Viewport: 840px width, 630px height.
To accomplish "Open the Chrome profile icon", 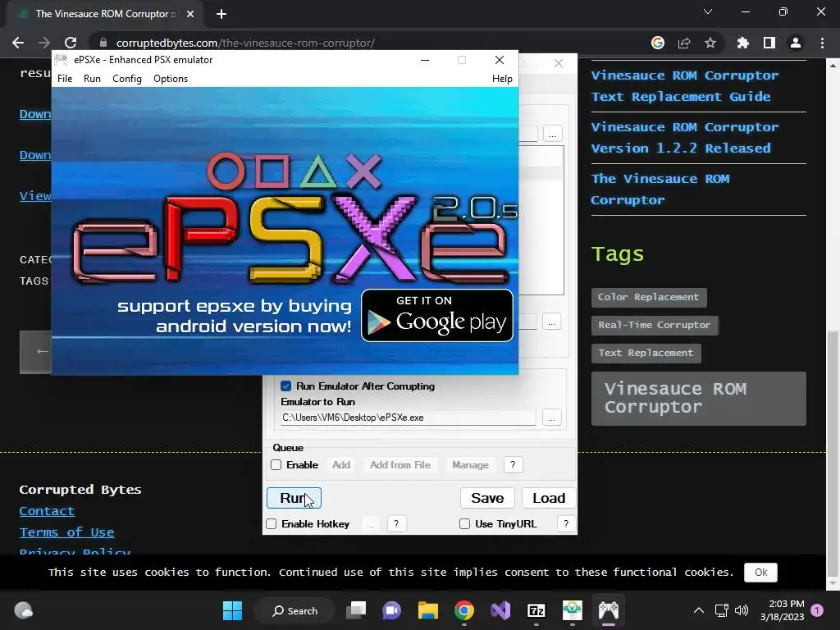I will click(x=796, y=43).
